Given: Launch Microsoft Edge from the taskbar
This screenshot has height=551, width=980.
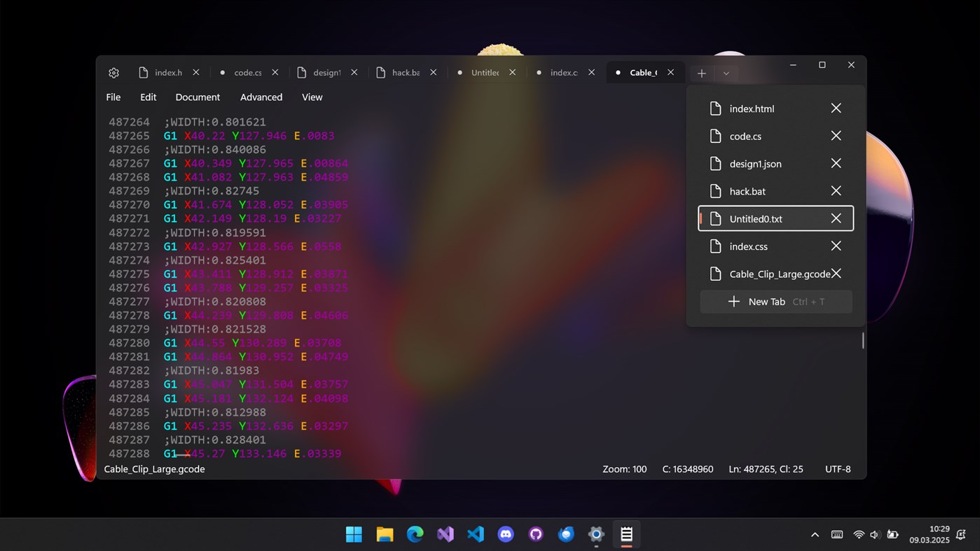Looking at the screenshot, I should [x=415, y=535].
